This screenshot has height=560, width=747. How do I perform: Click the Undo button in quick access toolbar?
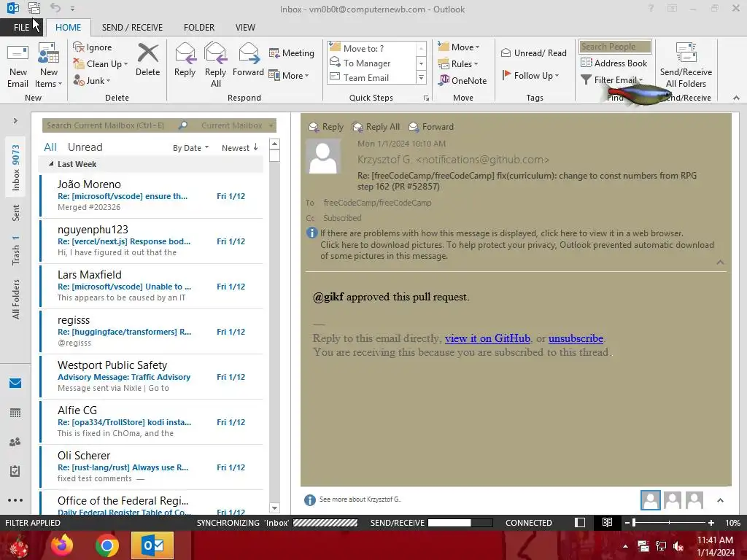click(x=55, y=8)
